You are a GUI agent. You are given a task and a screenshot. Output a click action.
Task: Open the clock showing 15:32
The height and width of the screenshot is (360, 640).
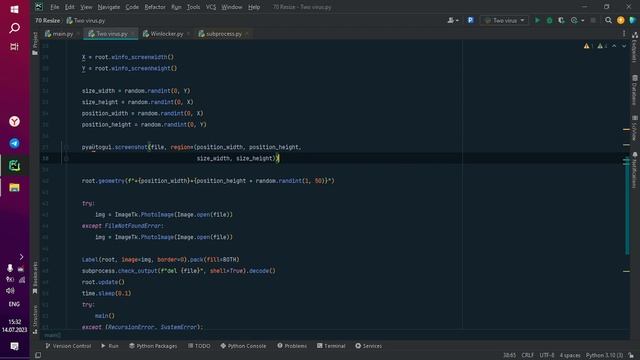[x=14, y=326]
